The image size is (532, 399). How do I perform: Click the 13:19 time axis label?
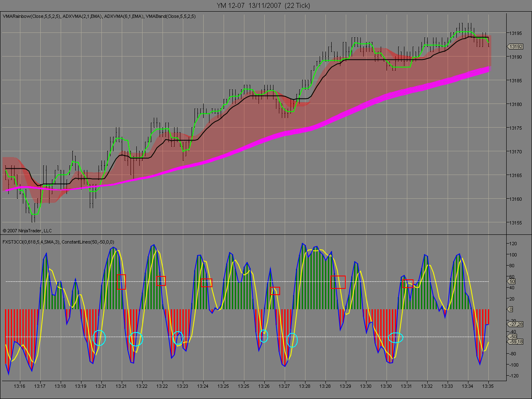point(81,386)
